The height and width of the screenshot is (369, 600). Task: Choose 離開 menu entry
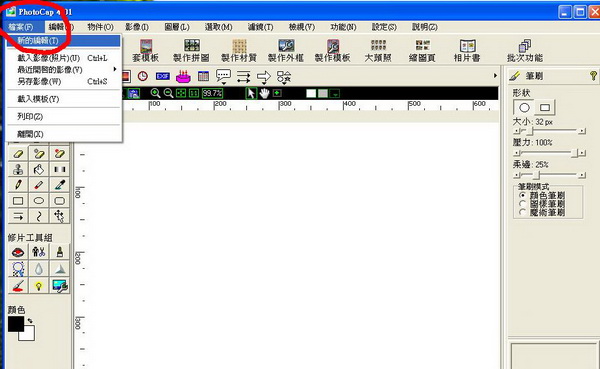(x=64, y=134)
